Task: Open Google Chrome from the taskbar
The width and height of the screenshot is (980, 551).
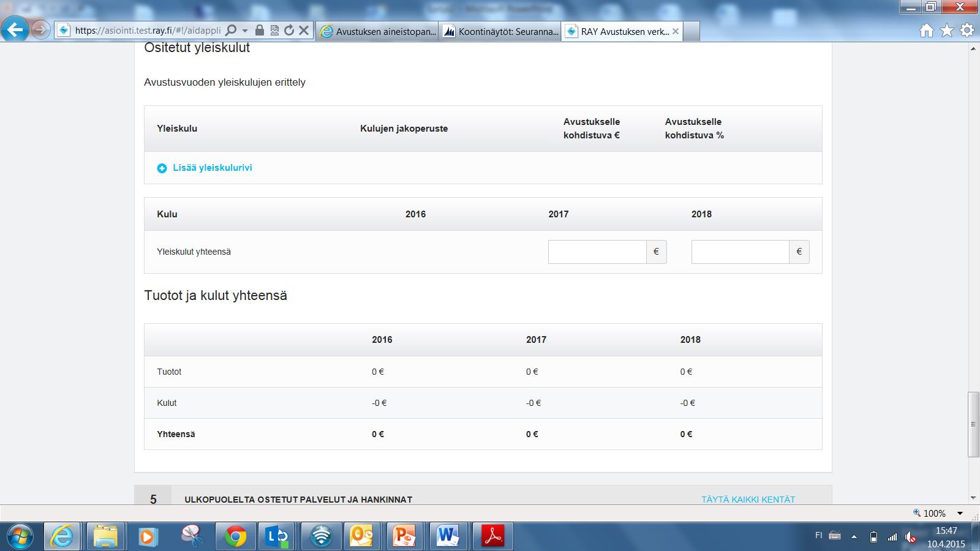Action: [x=235, y=537]
